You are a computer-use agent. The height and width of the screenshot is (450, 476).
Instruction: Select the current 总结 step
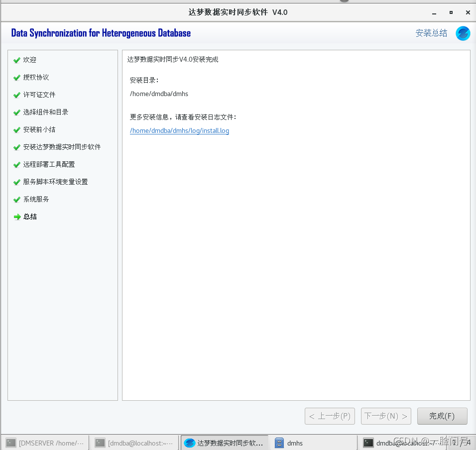(x=30, y=217)
